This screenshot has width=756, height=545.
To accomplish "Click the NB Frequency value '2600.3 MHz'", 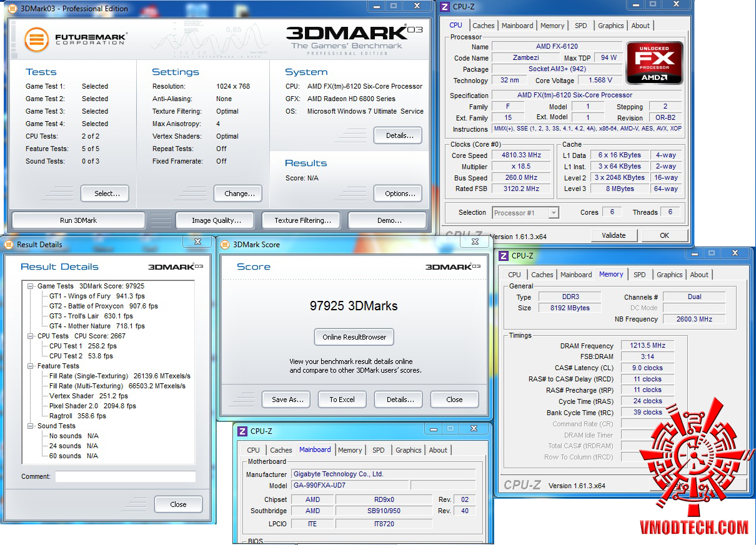I will pos(694,319).
